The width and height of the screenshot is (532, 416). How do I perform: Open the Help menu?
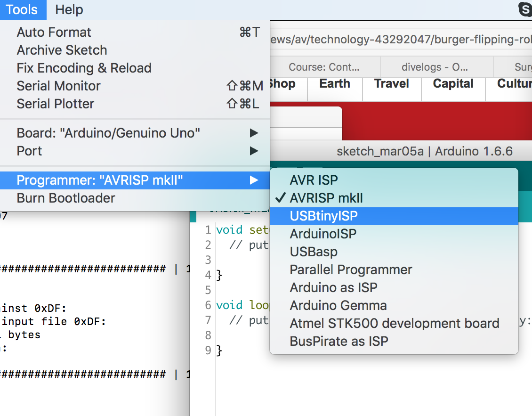point(69,9)
